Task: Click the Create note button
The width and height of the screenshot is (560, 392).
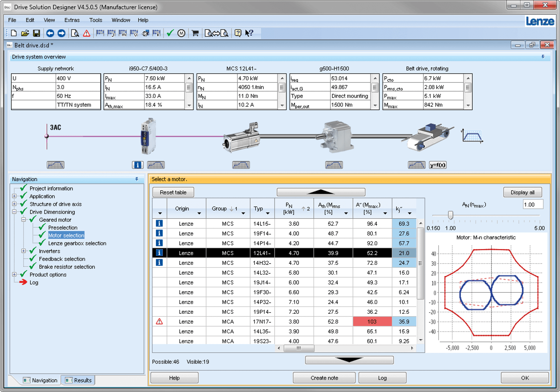Action: (x=324, y=378)
